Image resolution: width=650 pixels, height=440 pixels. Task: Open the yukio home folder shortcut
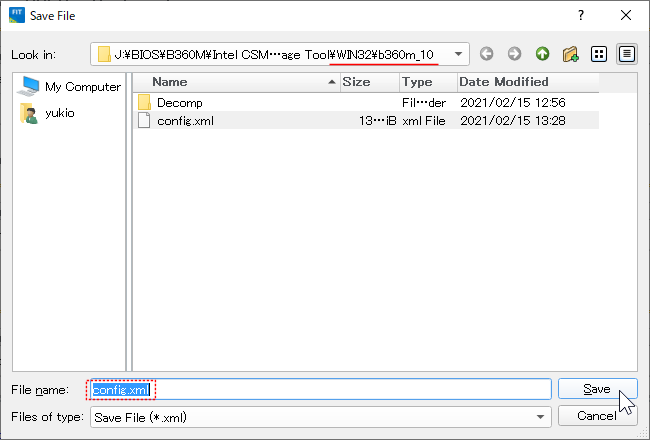tap(59, 113)
